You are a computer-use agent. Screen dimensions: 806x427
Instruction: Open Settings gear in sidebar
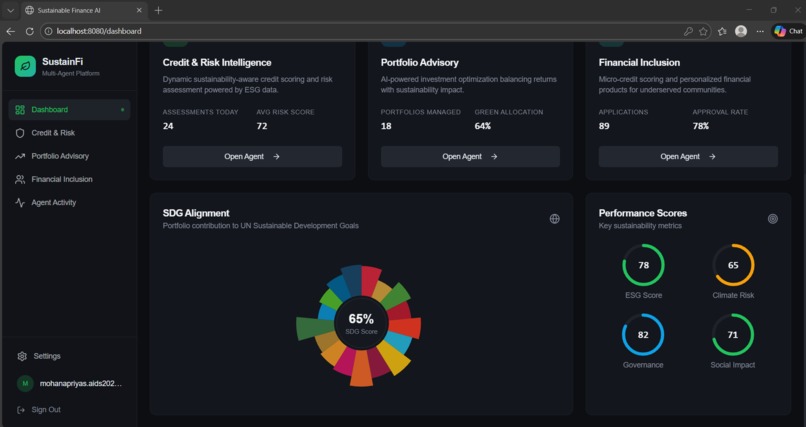22,356
